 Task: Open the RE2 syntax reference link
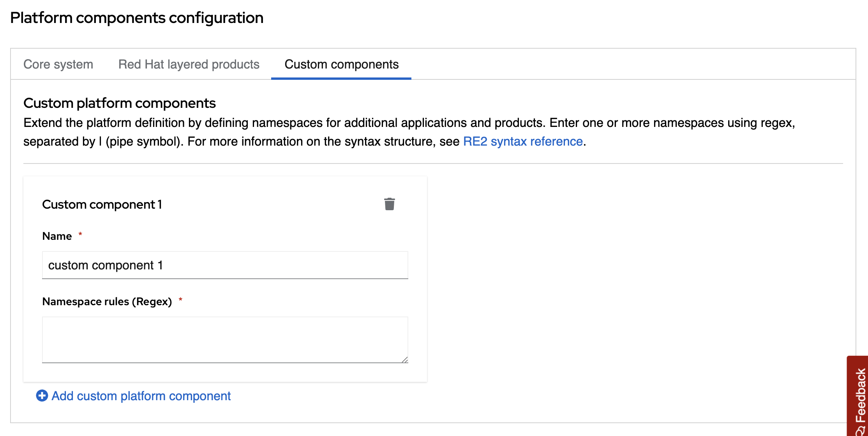click(x=522, y=141)
